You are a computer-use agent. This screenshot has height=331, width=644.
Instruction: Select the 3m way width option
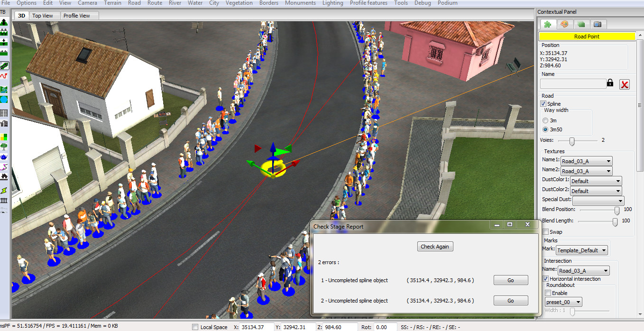pos(546,120)
